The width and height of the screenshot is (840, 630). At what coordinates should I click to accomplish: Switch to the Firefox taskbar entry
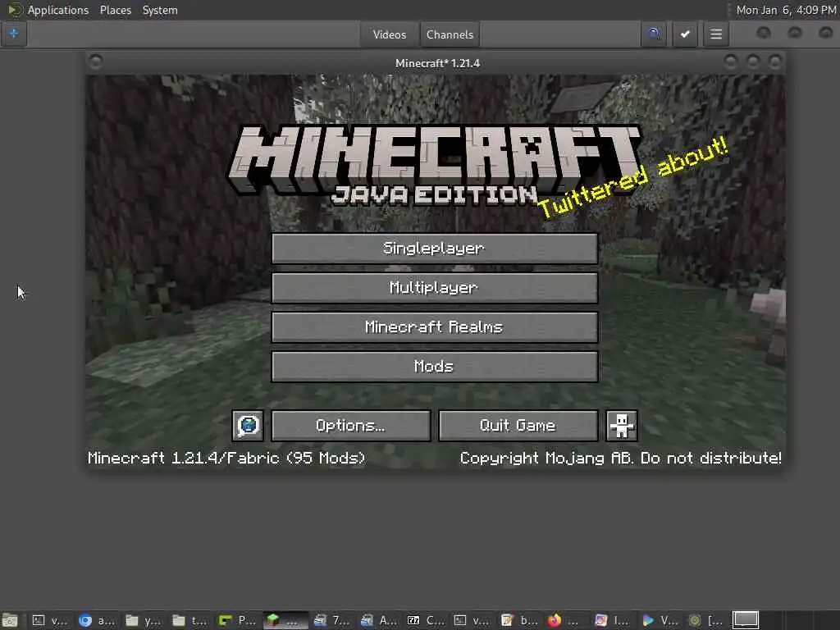[565, 620]
